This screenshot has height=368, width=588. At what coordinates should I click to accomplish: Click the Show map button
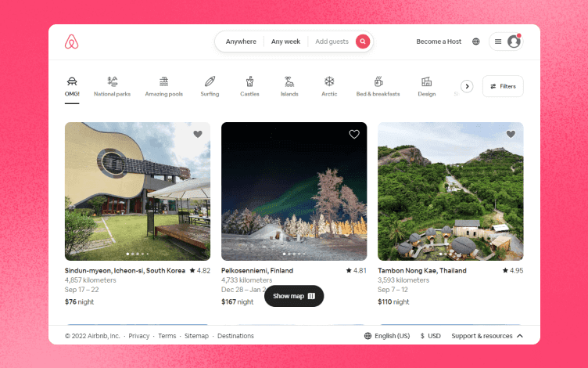[x=294, y=296]
